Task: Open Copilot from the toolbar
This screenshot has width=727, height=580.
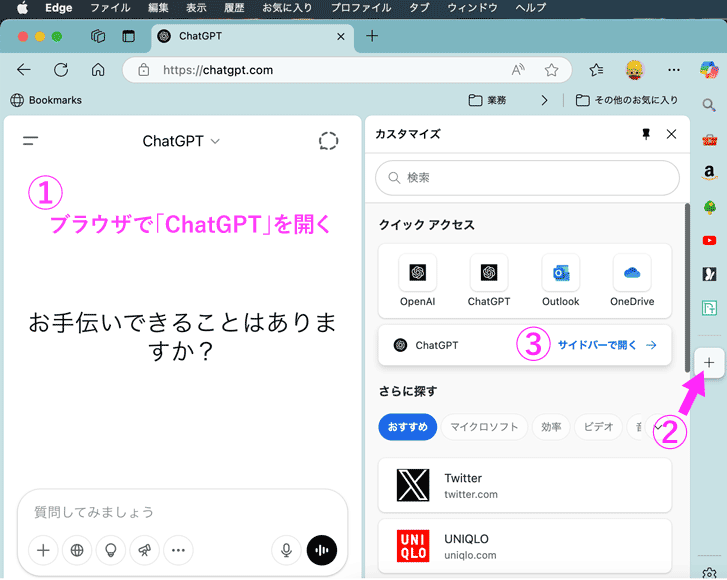Action: pyautogui.click(x=709, y=70)
